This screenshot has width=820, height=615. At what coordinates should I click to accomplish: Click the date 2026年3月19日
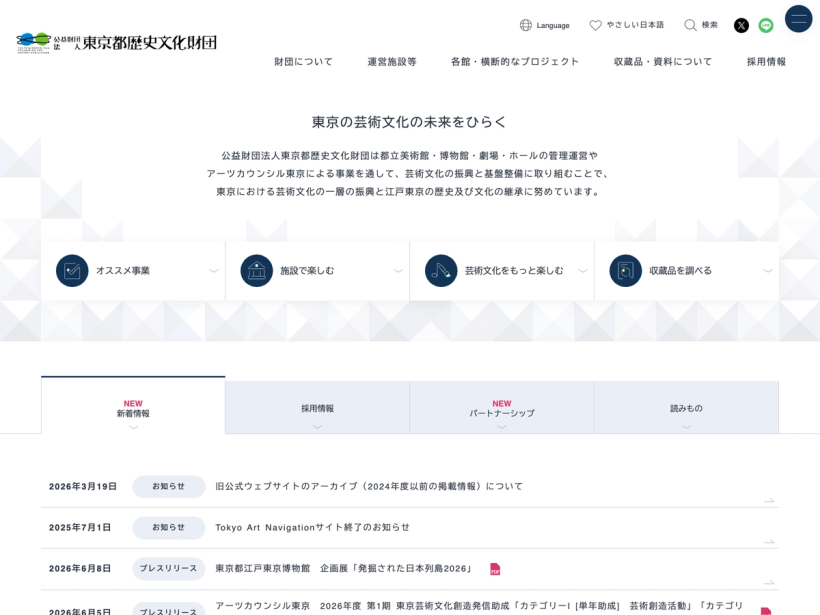point(83,486)
